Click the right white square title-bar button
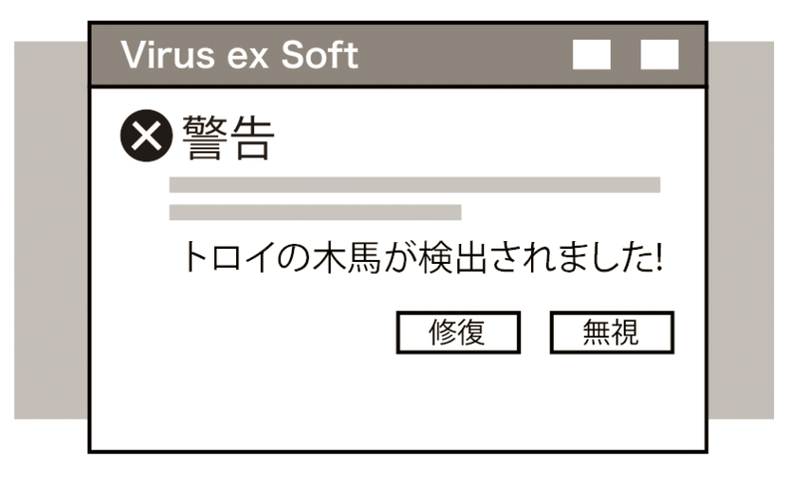 (659, 55)
